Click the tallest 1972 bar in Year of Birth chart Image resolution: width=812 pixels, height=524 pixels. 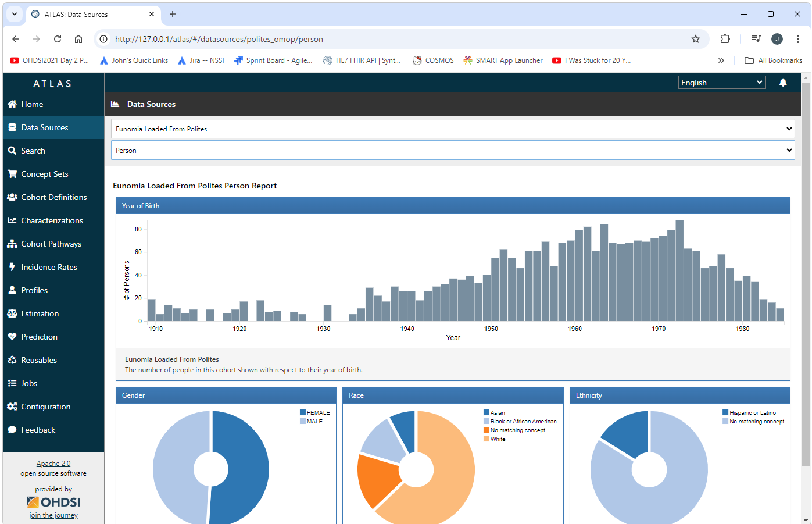coord(679,270)
